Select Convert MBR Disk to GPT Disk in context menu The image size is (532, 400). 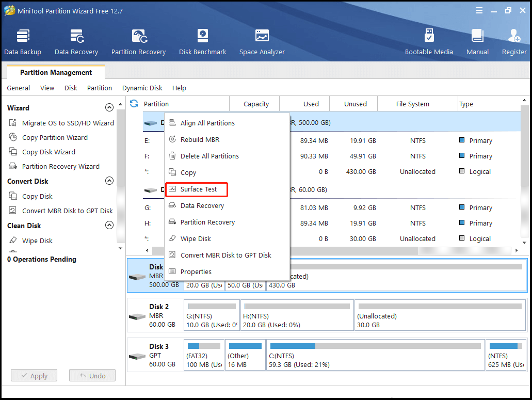click(228, 255)
